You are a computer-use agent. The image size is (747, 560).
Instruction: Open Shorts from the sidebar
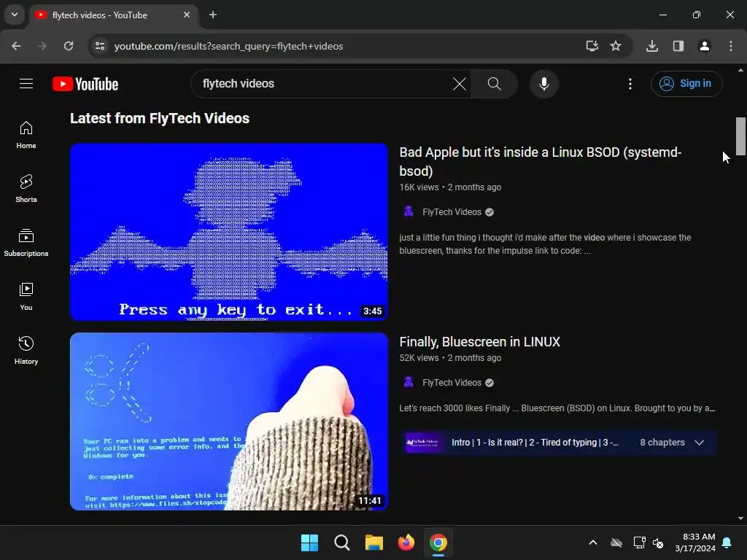click(26, 189)
